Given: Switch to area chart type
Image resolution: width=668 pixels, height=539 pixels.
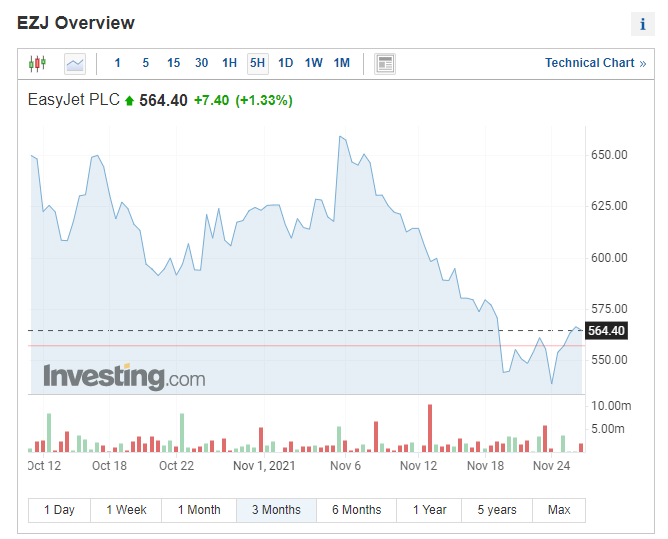Looking at the screenshot, I should tap(75, 64).
